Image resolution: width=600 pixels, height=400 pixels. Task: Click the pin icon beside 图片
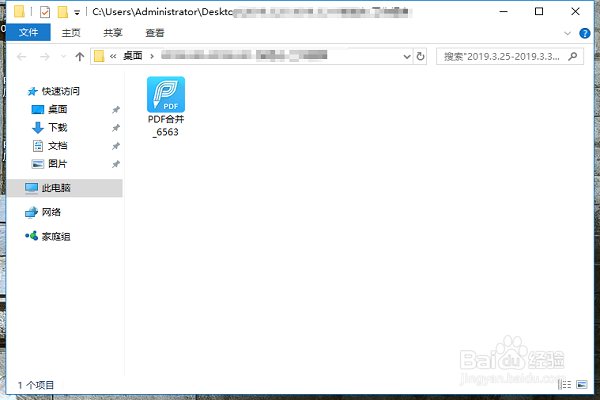pos(116,164)
